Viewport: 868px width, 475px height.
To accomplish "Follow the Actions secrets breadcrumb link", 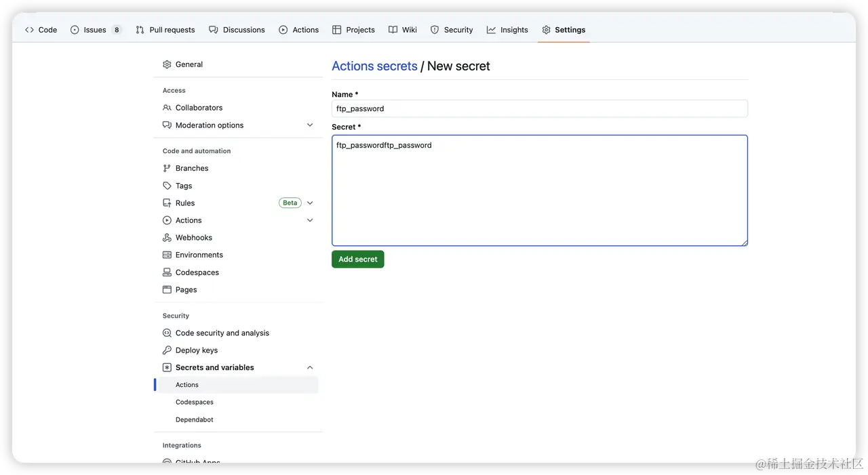I will click(x=374, y=66).
